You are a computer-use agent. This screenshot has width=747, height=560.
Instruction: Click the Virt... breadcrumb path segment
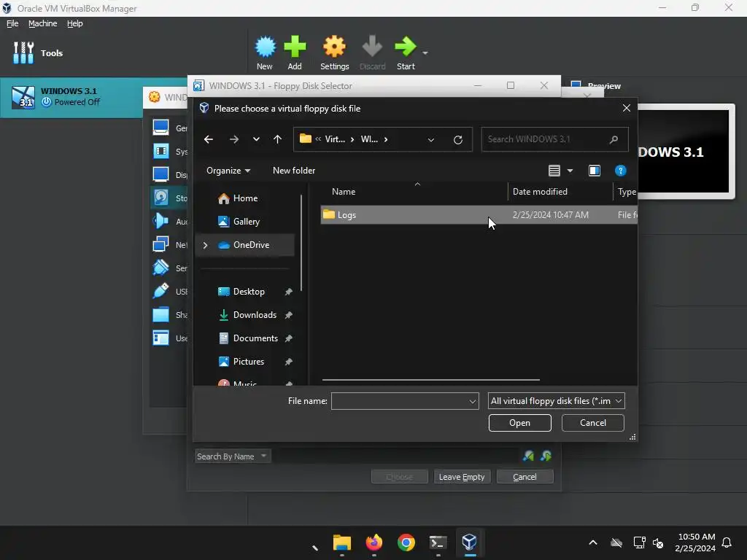[x=335, y=139]
